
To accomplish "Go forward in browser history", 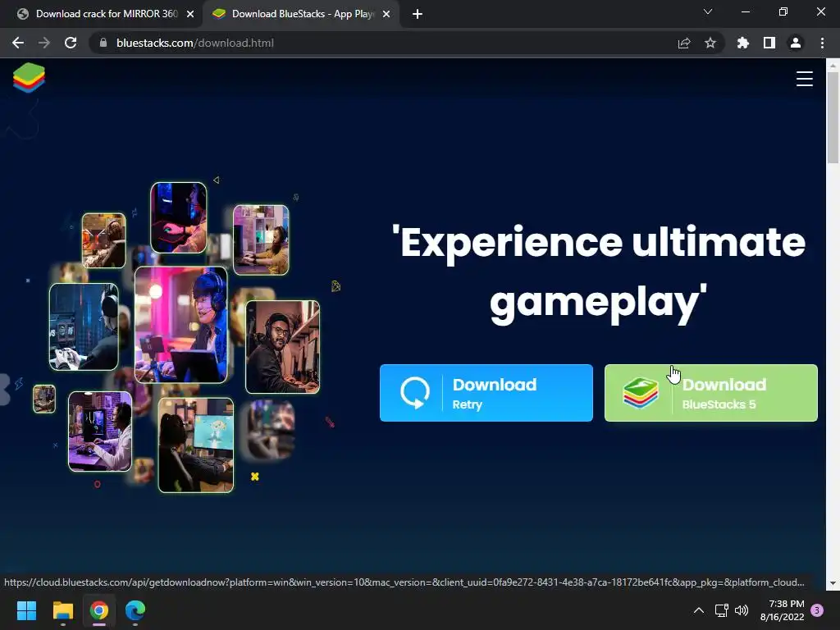I will pos(44,43).
